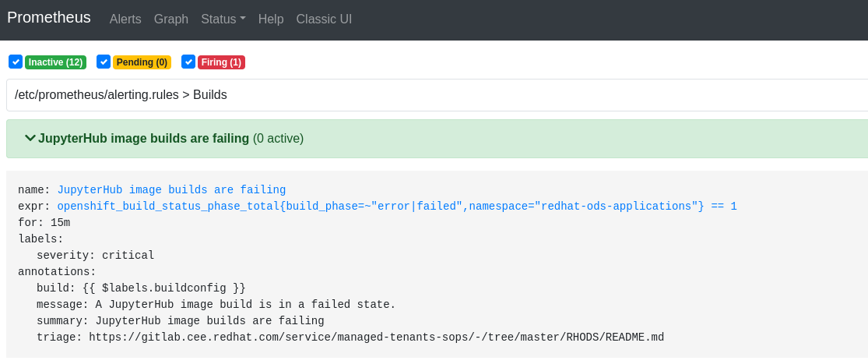Collapse the JupyterHub image builds alert row
The width and height of the screenshot is (868, 364).
click(x=144, y=138)
